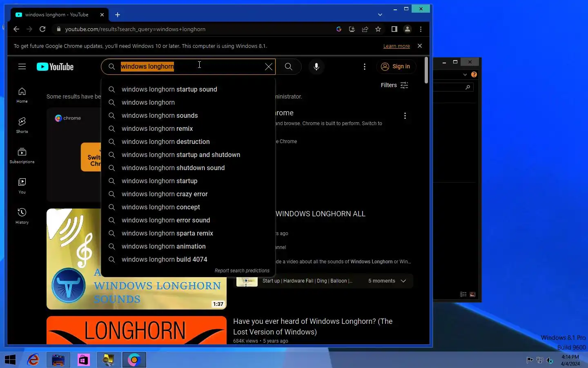This screenshot has width=588, height=368.
Task: Reload the page in Chrome
Action: tap(42, 29)
